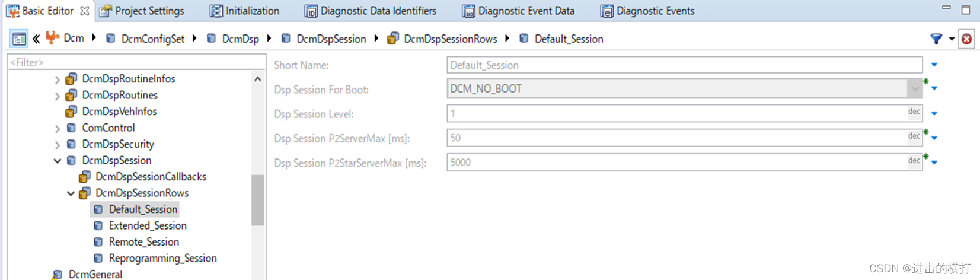Click the Extended_Session container icon
The image size is (980, 280).
coord(98,225)
